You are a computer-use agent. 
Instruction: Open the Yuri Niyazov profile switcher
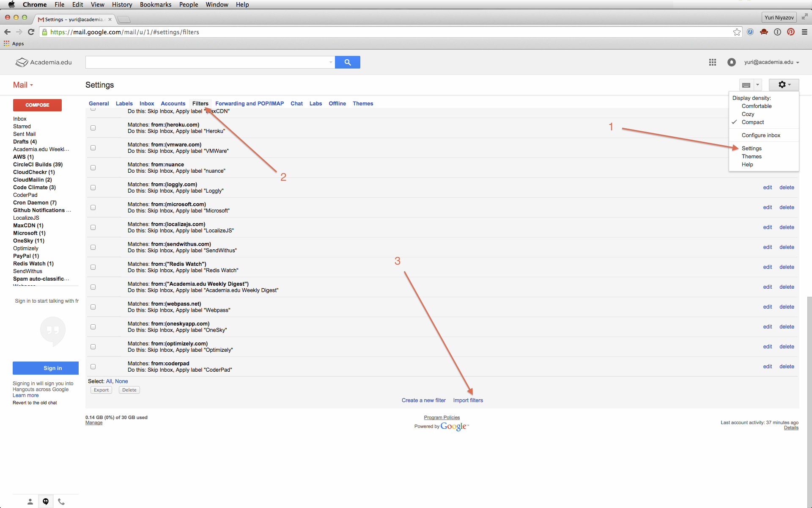[x=779, y=17]
